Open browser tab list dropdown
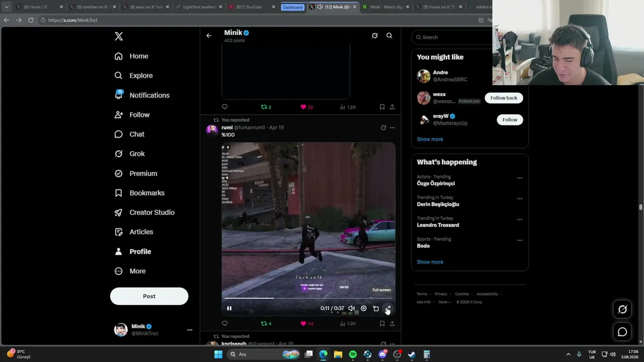The image size is (644, 362). [6, 7]
